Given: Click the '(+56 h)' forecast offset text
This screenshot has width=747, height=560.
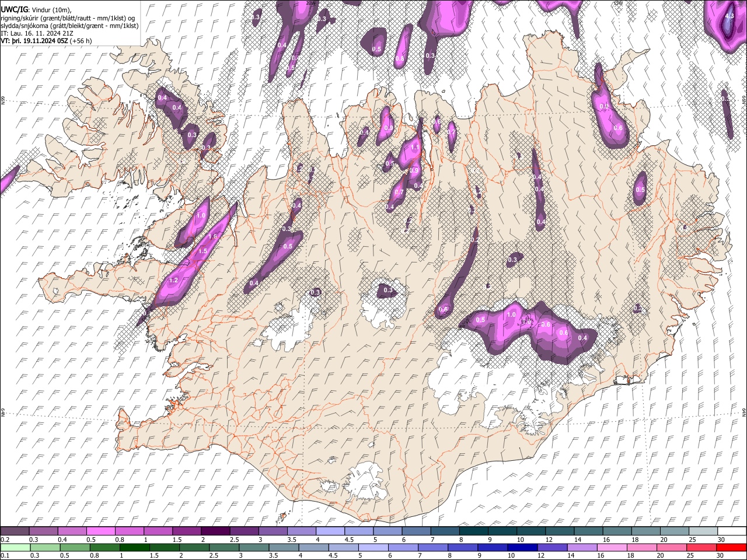Looking at the screenshot, I should click(80, 41).
